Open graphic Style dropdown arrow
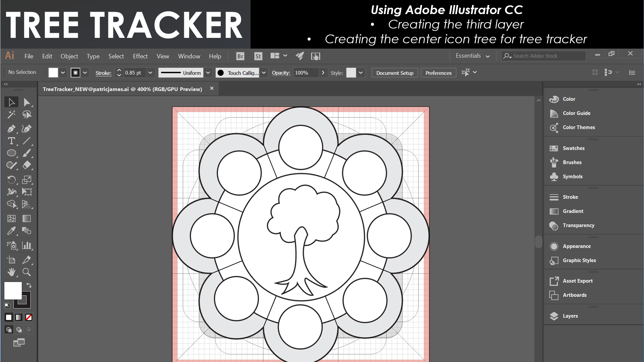The width and height of the screenshot is (644, 362). pyautogui.click(x=361, y=73)
